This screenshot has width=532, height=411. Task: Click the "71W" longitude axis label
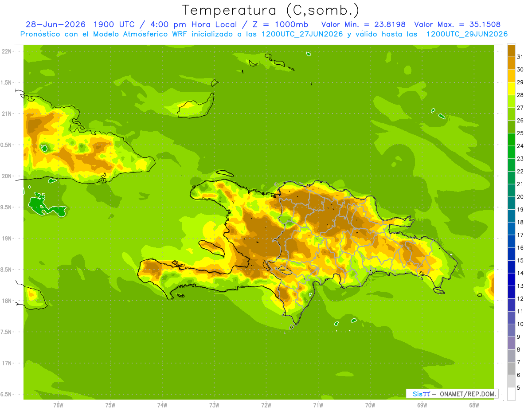click(x=318, y=405)
